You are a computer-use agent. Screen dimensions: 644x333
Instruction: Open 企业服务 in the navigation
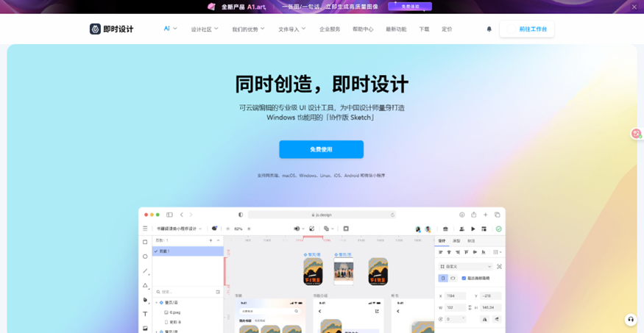[330, 29]
